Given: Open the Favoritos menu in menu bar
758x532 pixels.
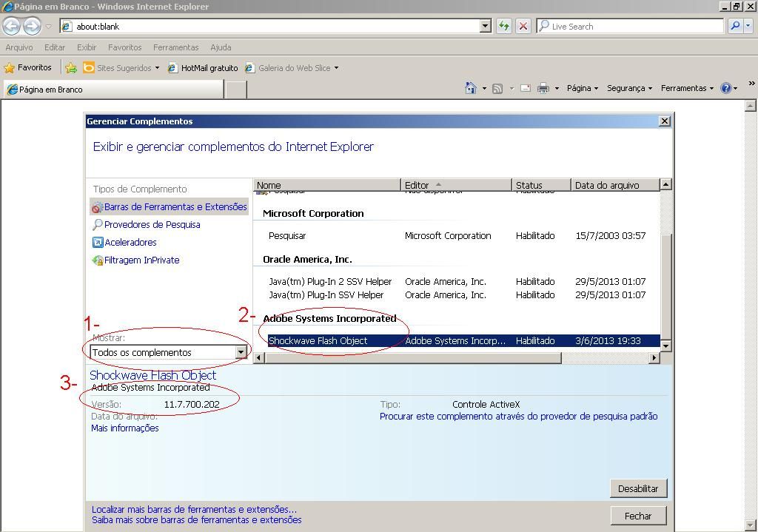Looking at the screenshot, I should pyautogui.click(x=124, y=47).
